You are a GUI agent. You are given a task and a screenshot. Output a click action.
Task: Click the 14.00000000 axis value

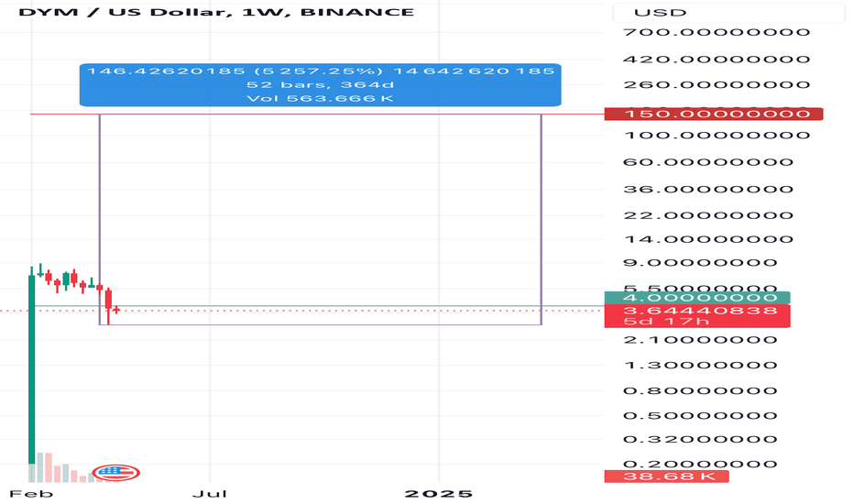coord(708,239)
